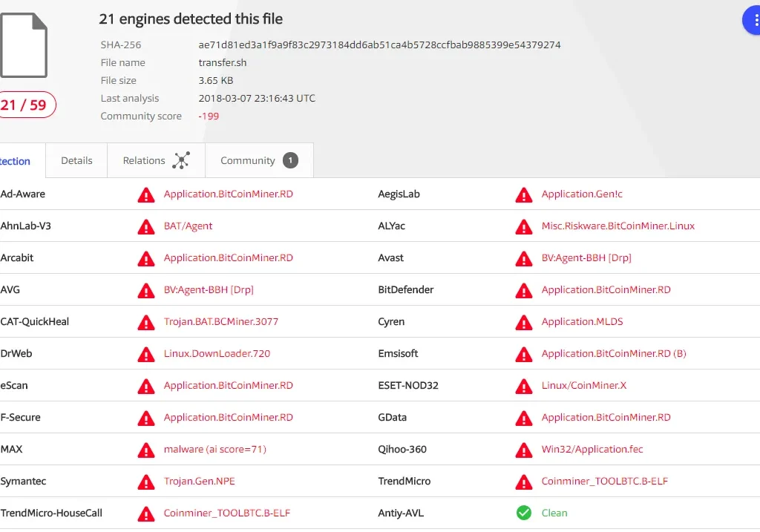
Task: Click the malware (ai score=71) result
Action: tap(214, 449)
